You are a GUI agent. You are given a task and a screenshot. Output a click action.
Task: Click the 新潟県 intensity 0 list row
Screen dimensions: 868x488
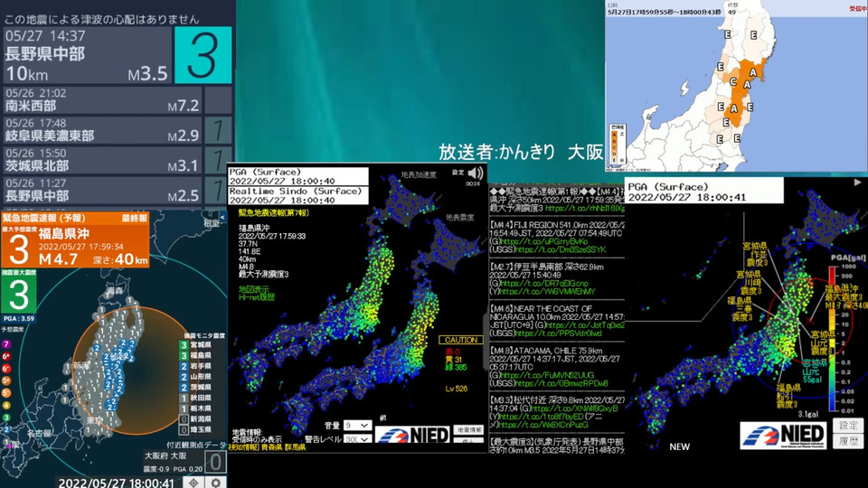pos(195,418)
